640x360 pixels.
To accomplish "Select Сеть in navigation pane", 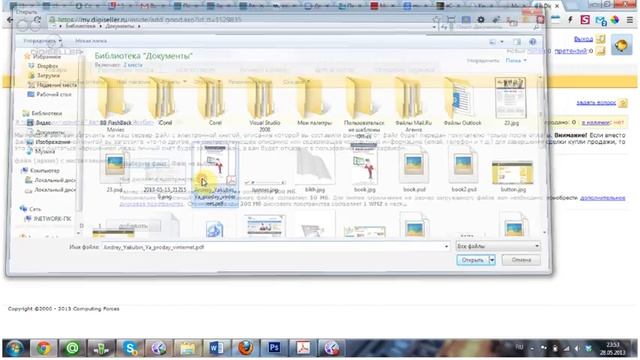I will point(35,209).
